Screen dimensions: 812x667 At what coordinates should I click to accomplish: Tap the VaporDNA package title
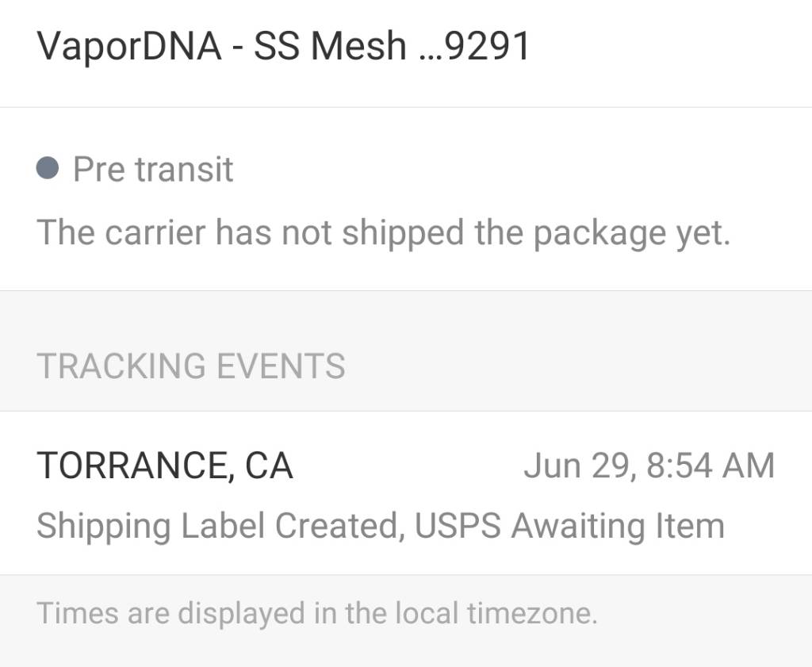(282, 47)
